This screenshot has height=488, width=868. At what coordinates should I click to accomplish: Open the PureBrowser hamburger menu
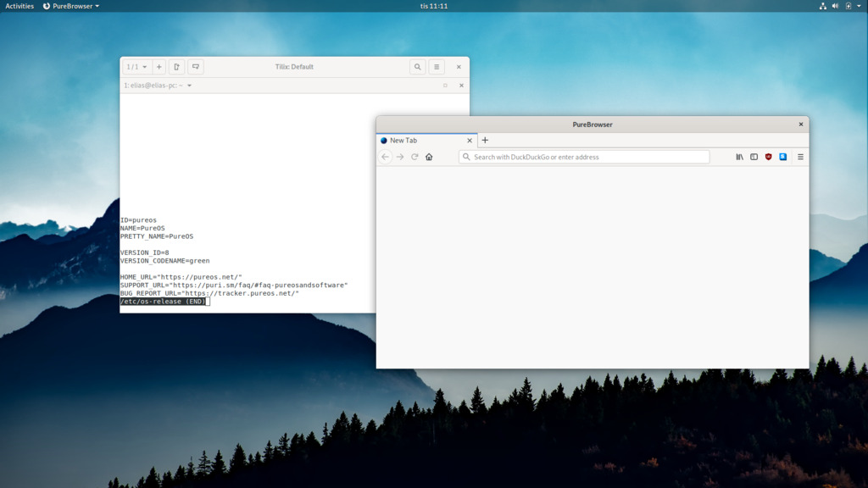[800, 157]
